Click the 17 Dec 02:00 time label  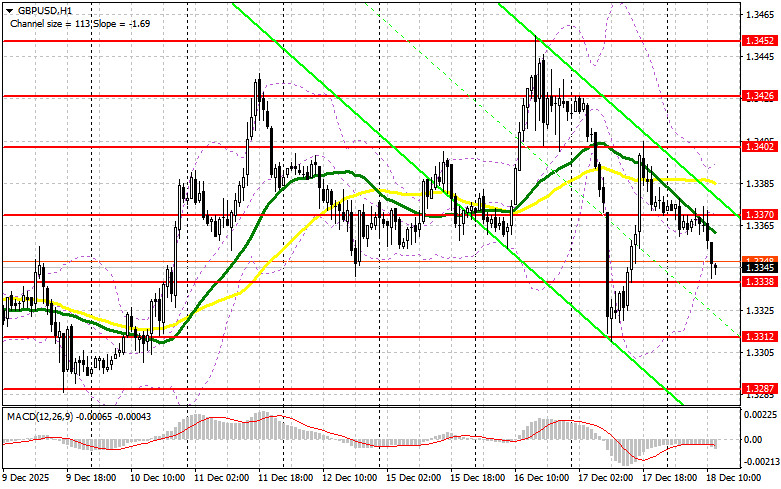tap(606, 478)
